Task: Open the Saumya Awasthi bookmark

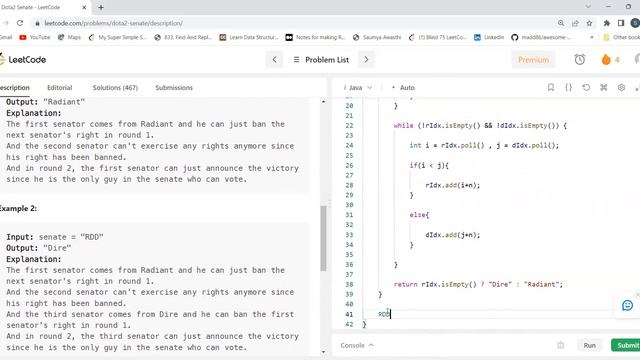Action: click(x=377, y=37)
